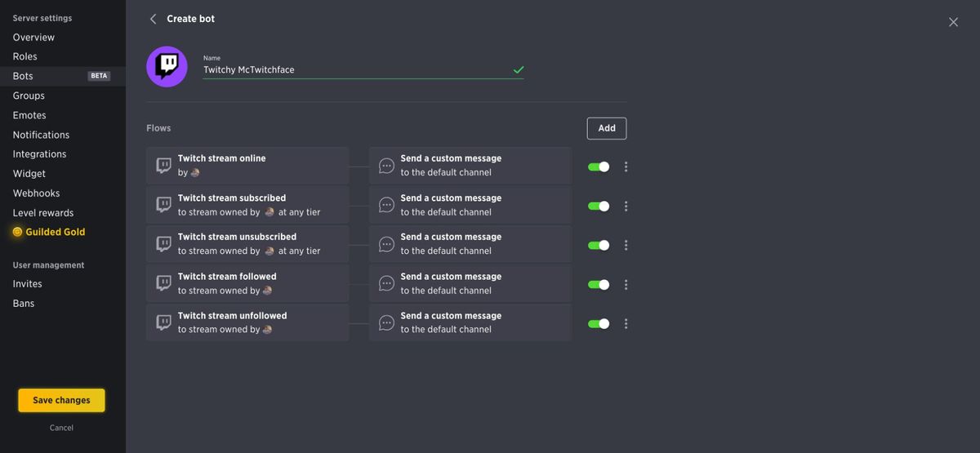
Task: Click Twitch icon in stream followed flow
Action: (x=163, y=283)
